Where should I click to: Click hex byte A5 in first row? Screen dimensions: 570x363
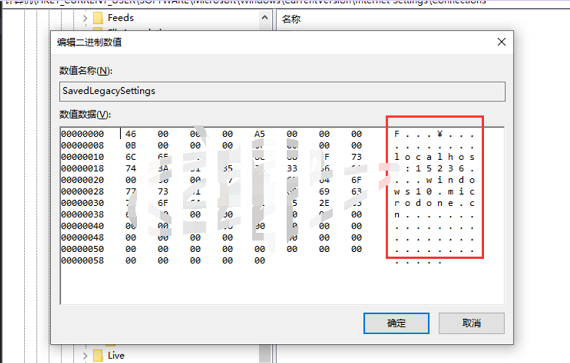point(260,134)
